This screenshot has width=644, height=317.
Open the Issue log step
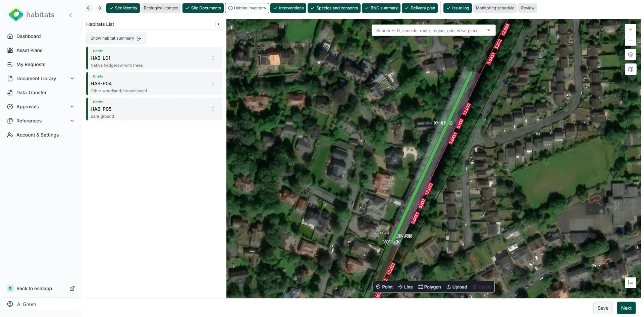(x=458, y=8)
